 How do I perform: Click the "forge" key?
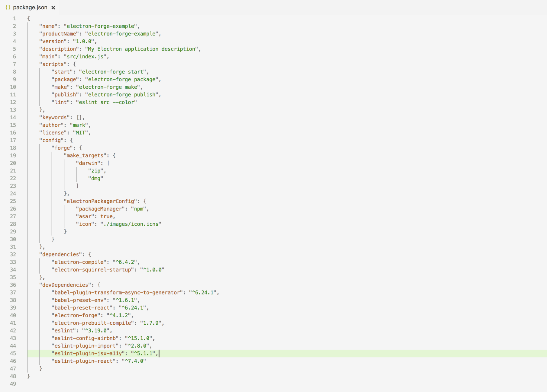[62, 148]
